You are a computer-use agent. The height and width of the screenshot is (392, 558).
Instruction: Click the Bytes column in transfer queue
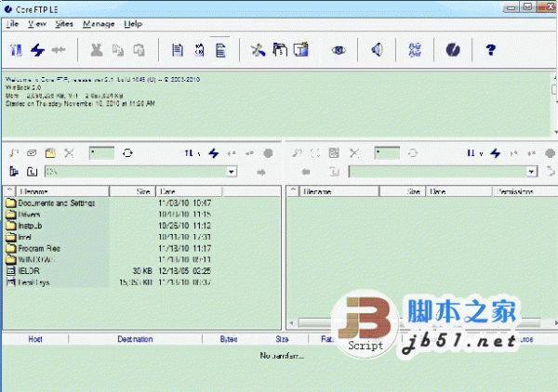pyautogui.click(x=229, y=339)
